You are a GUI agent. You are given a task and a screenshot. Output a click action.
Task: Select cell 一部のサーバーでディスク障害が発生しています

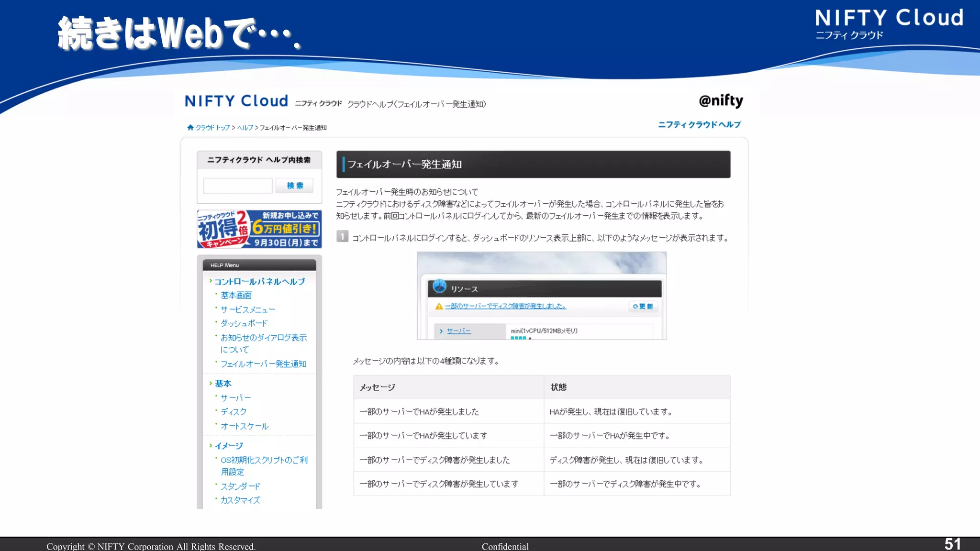(448, 484)
